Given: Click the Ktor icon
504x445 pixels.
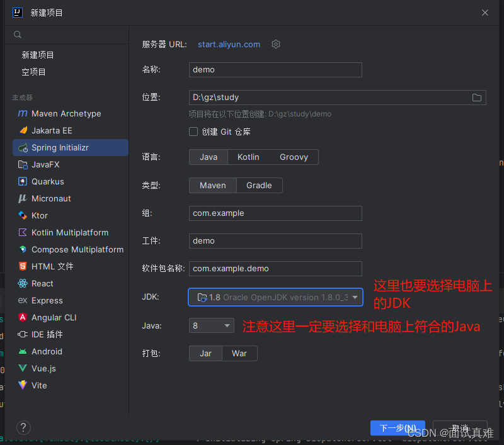Looking at the screenshot, I should pyautogui.click(x=23, y=215).
